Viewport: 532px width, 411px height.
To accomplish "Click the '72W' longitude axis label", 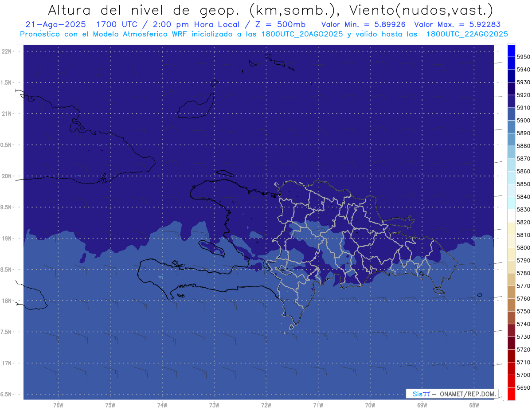I will click(x=266, y=405).
